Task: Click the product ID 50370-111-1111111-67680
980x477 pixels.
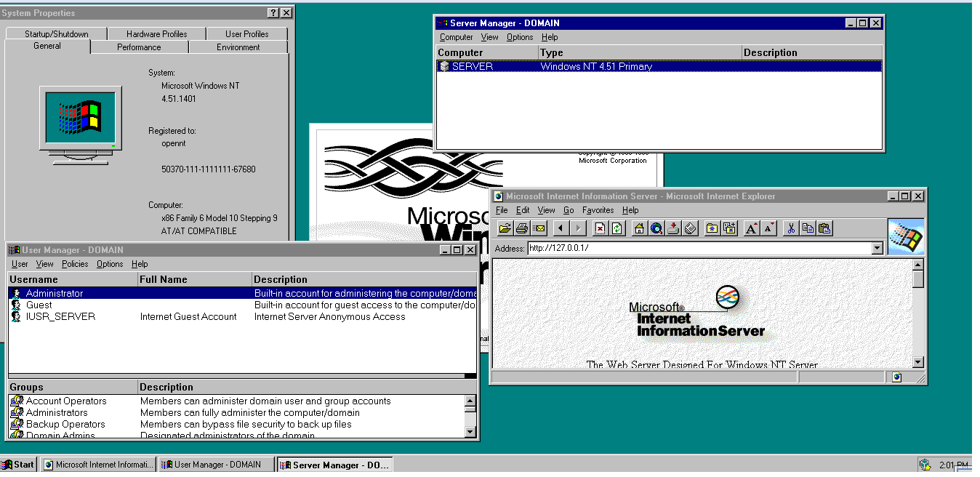Action: (208, 169)
